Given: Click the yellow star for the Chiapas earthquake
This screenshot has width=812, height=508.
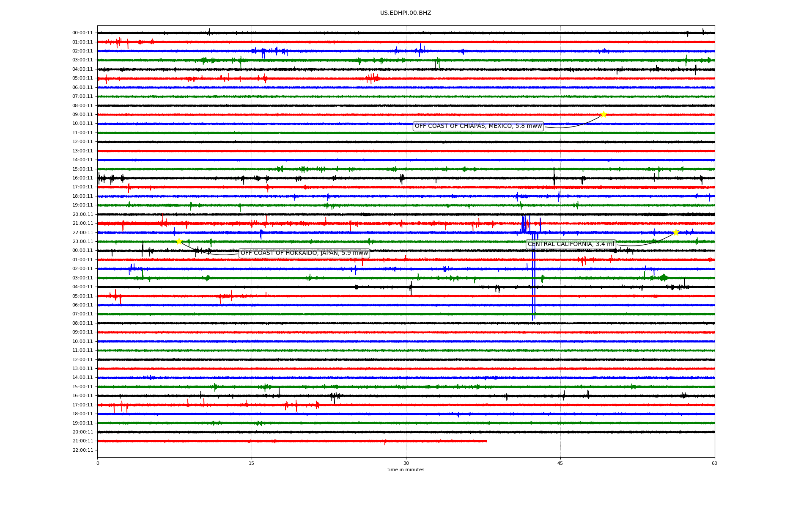Looking at the screenshot, I should (x=604, y=114).
